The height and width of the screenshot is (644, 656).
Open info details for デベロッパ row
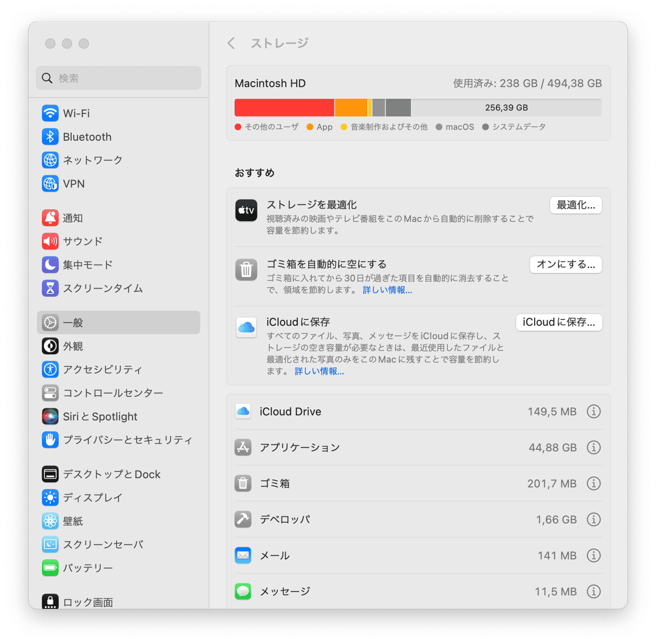tap(593, 519)
